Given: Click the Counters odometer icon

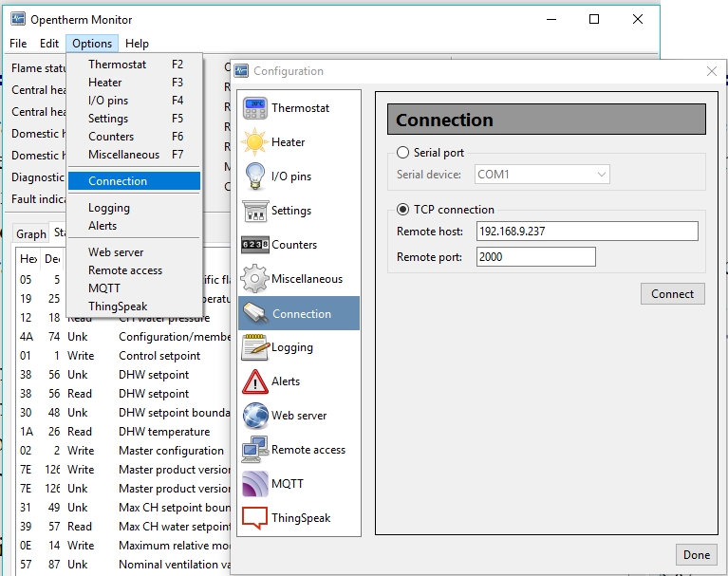Looking at the screenshot, I should pyautogui.click(x=255, y=245).
